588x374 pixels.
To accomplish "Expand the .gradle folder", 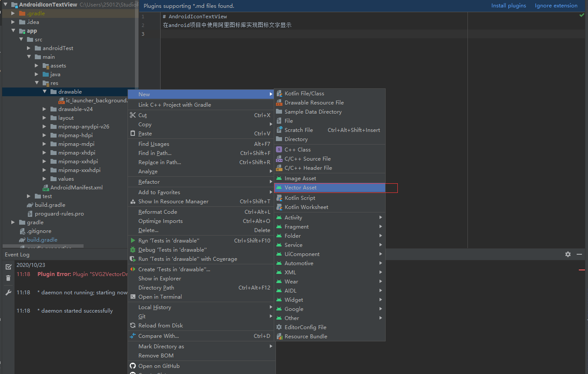I will (13, 13).
